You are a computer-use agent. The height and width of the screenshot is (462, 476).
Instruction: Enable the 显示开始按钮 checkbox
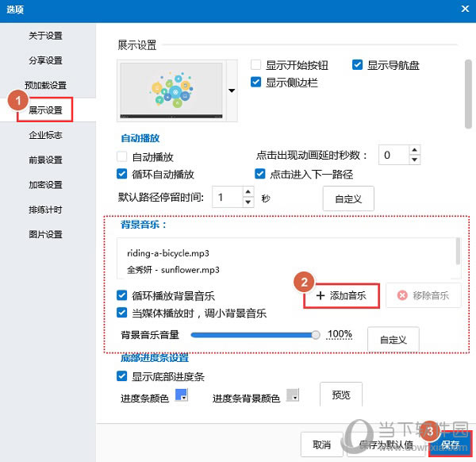pyautogui.click(x=256, y=65)
